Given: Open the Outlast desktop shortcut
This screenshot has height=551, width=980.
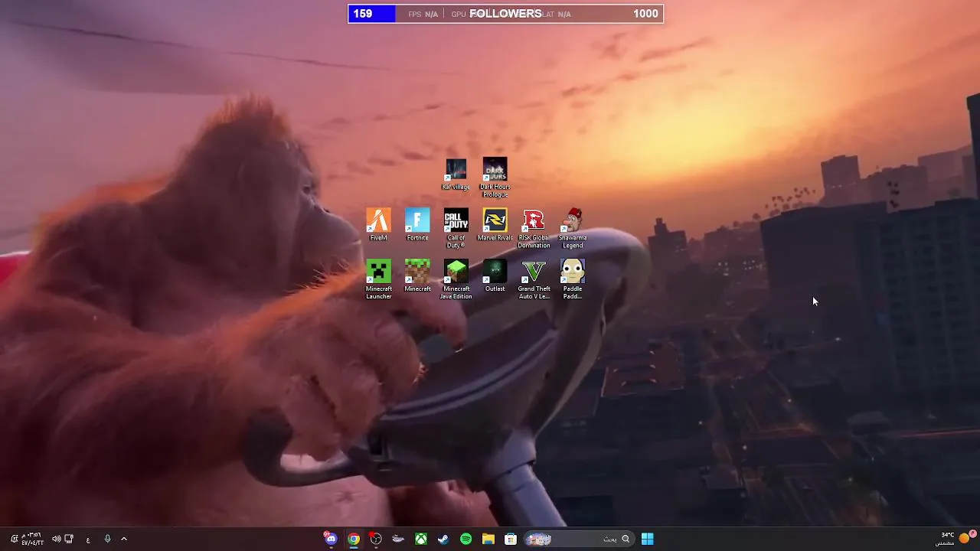Looking at the screenshot, I should click(x=495, y=276).
